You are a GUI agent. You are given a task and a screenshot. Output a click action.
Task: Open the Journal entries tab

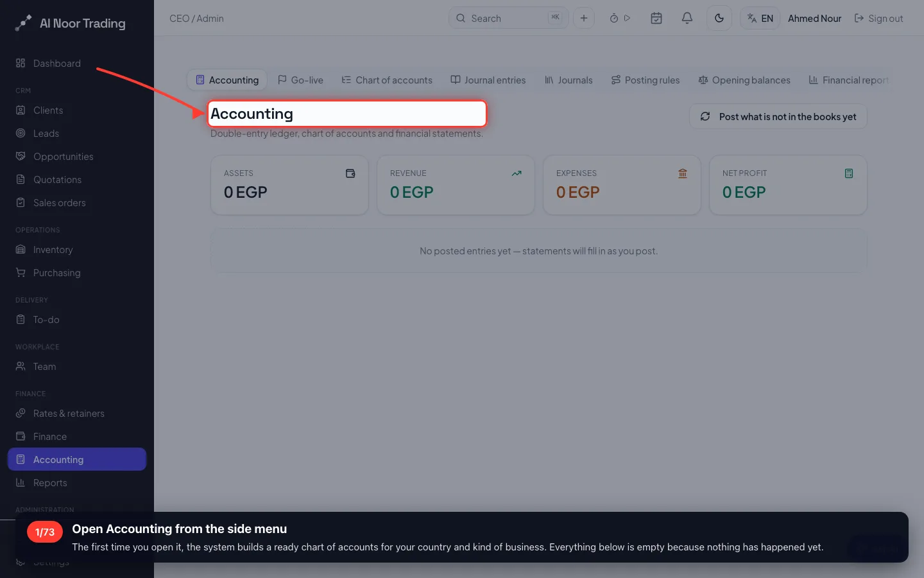[x=488, y=80]
